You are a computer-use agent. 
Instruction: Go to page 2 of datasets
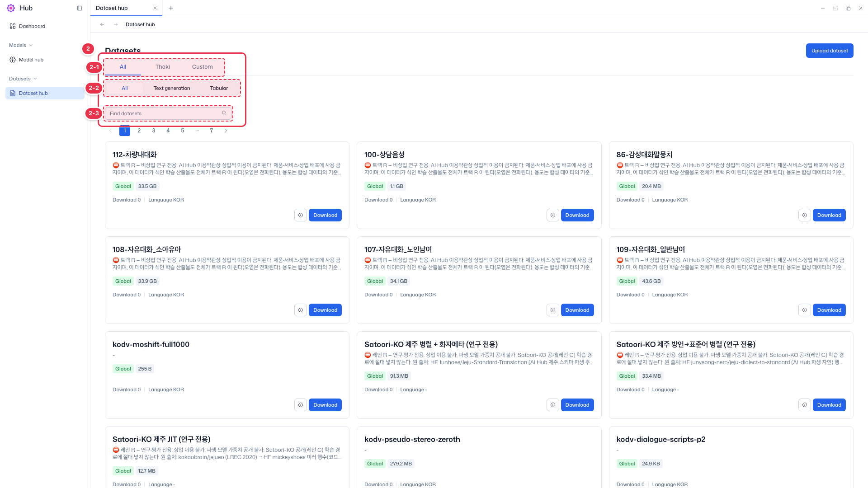coord(139,131)
